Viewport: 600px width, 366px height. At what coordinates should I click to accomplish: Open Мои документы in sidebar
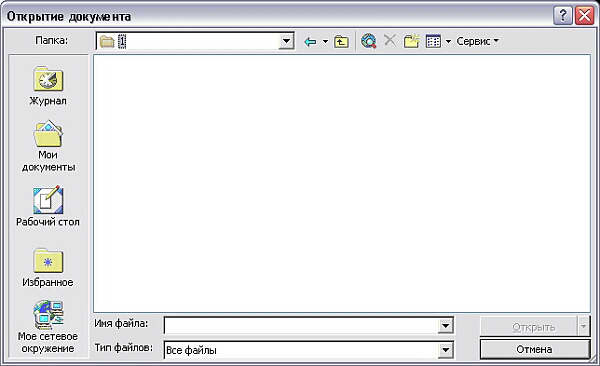pyautogui.click(x=48, y=146)
